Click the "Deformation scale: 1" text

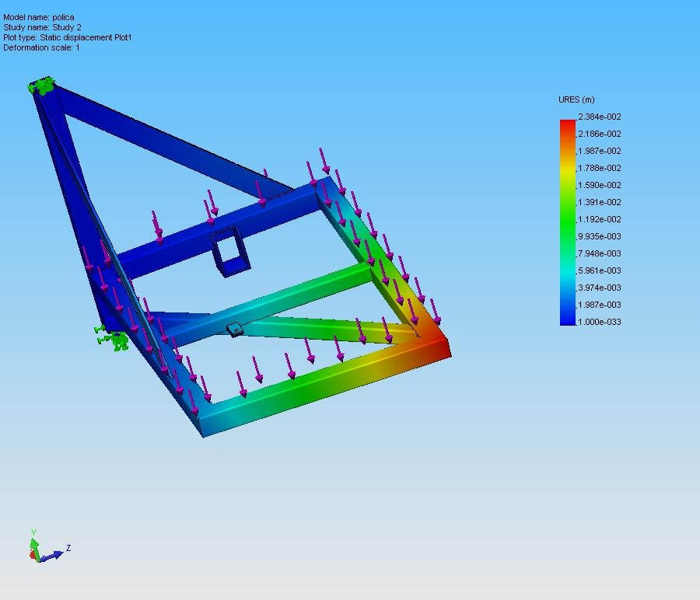click(41, 47)
